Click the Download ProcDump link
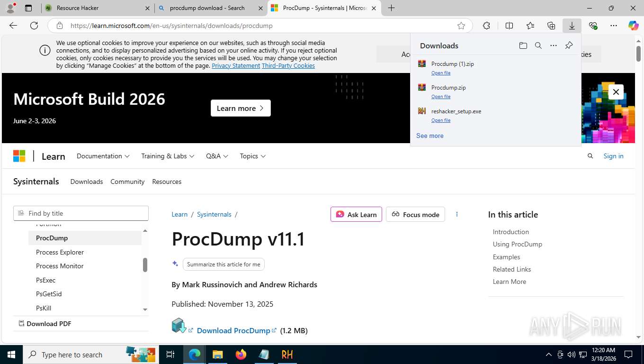Screen dimensions: 644x364 click(x=237, y=330)
